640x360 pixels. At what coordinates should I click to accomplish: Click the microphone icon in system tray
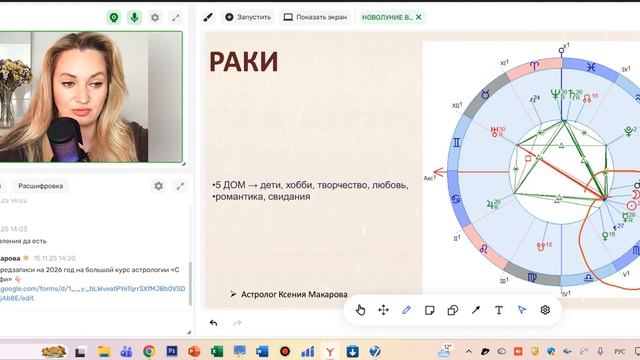600,351
